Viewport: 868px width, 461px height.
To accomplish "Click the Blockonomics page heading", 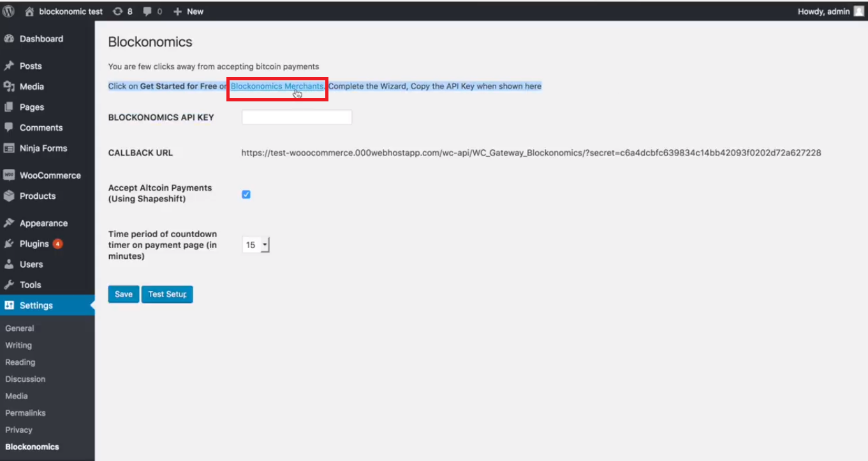I will 151,42.
